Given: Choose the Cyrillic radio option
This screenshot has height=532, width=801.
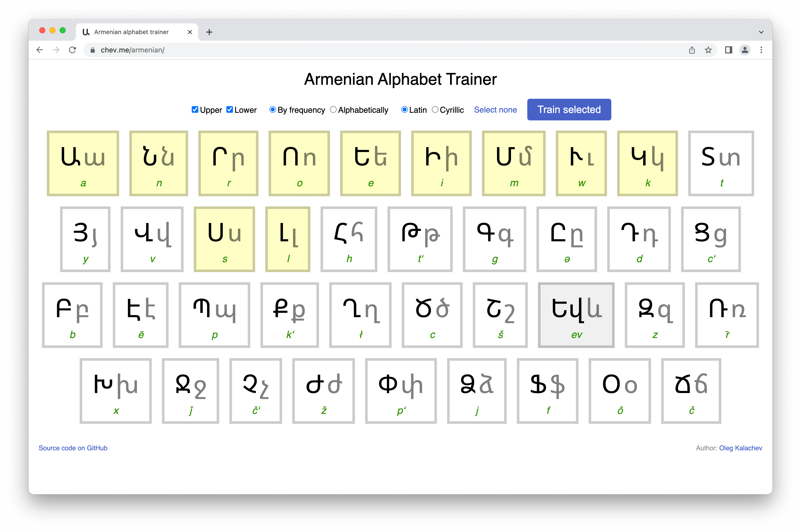Looking at the screenshot, I should [x=435, y=110].
